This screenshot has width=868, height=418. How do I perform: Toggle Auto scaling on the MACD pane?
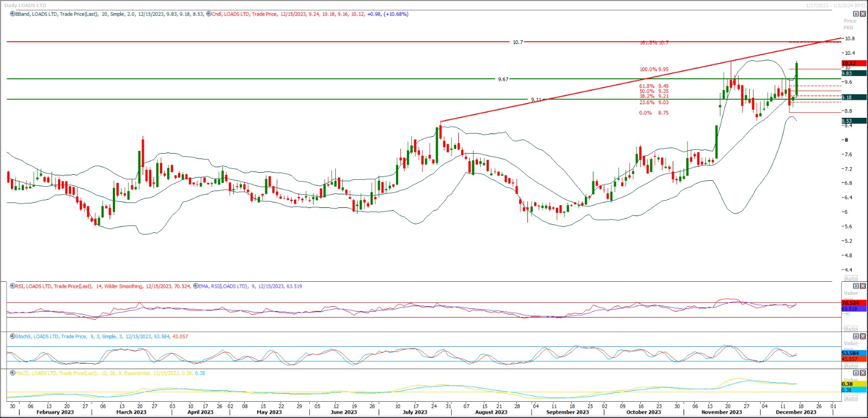[x=851, y=398]
